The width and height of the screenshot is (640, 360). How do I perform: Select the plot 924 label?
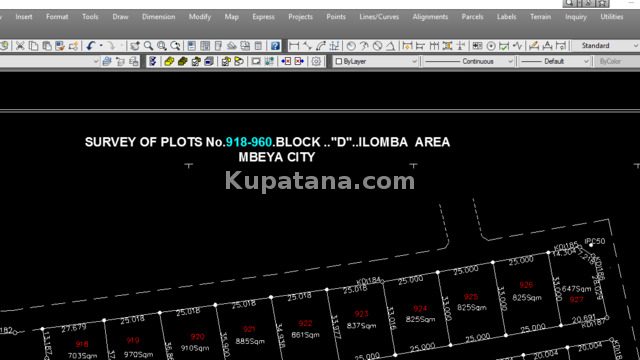click(x=420, y=309)
